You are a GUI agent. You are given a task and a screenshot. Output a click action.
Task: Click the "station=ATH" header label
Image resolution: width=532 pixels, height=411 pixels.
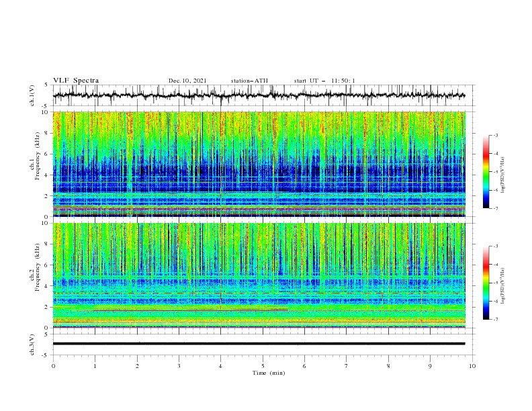249,81
